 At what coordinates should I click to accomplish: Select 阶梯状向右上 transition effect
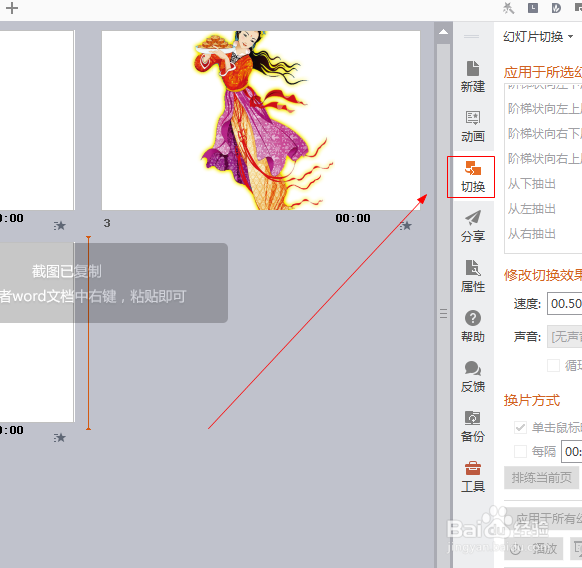click(x=544, y=159)
